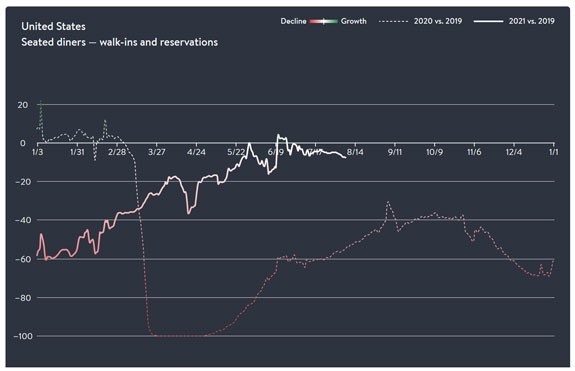The image size is (575, 371).
Task: Click the y-axis label 20
Action: click(22, 105)
